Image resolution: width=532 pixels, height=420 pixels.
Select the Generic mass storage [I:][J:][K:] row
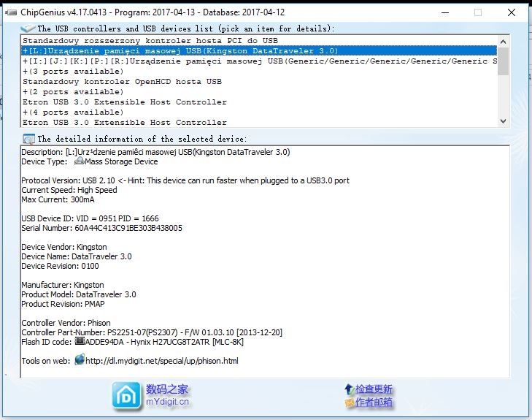tap(259, 61)
